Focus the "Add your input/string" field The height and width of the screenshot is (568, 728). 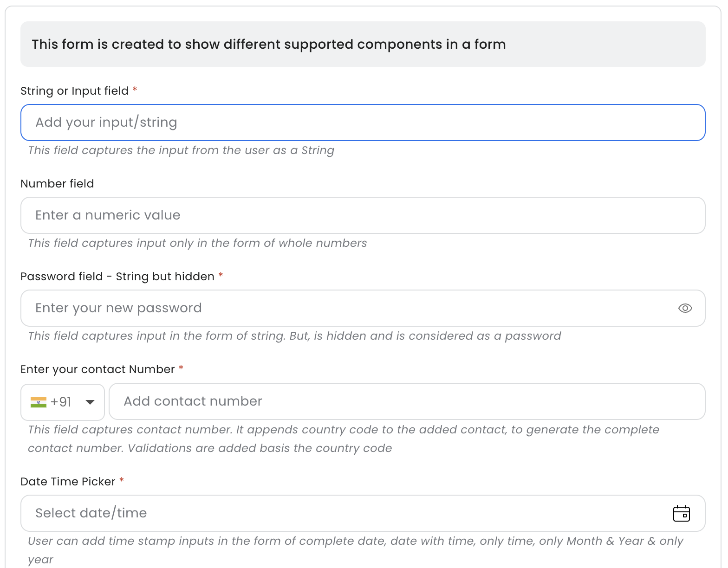click(362, 123)
